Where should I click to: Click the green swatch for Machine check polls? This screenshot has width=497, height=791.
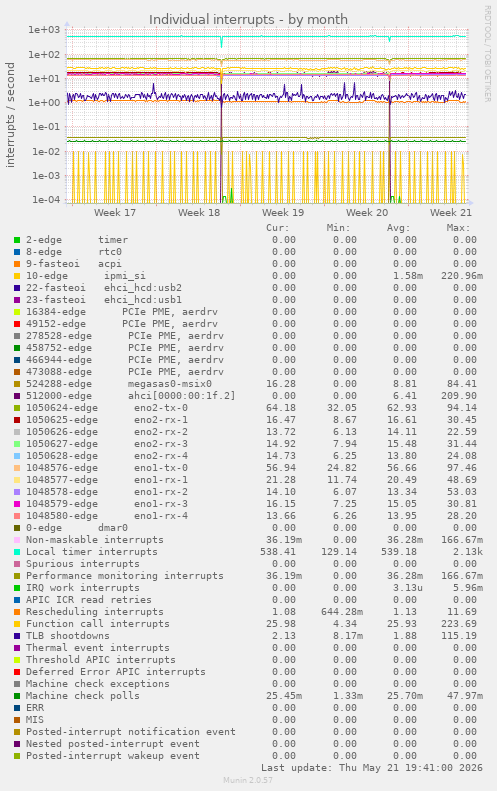[x=17, y=696]
